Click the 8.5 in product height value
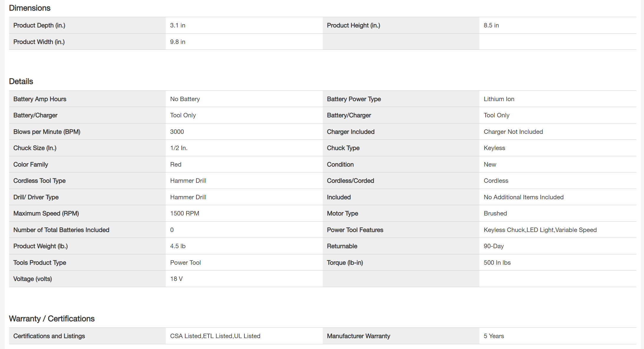This screenshot has width=644, height=349. click(491, 25)
